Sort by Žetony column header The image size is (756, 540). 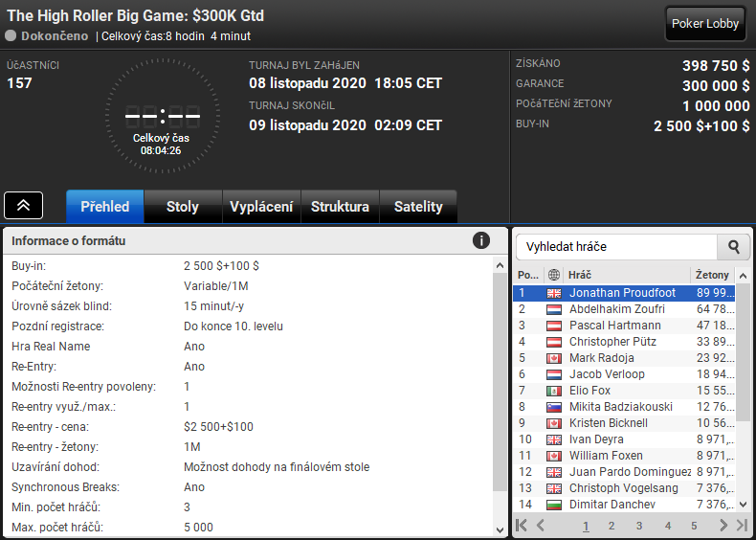(x=712, y=275)
